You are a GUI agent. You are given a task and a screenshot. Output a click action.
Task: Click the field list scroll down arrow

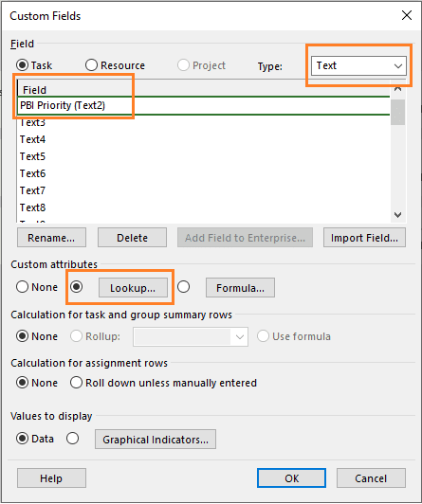coord(398,215)
